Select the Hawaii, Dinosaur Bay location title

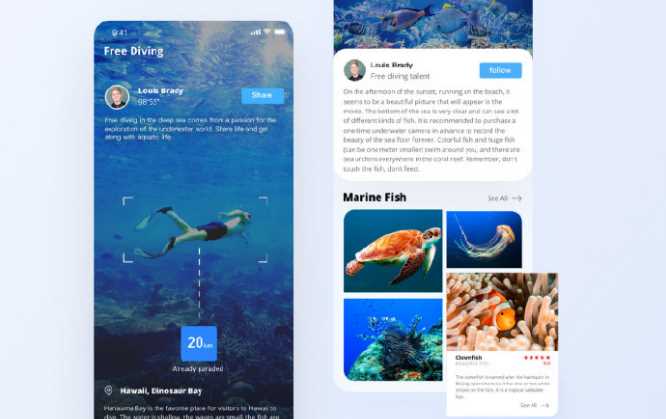[x=161, y=391]
